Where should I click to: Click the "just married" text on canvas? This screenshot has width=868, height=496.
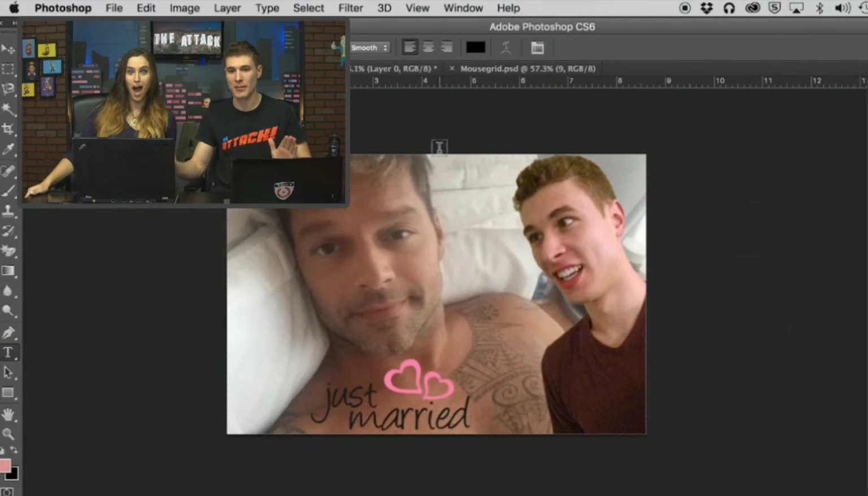coord(390,406)
